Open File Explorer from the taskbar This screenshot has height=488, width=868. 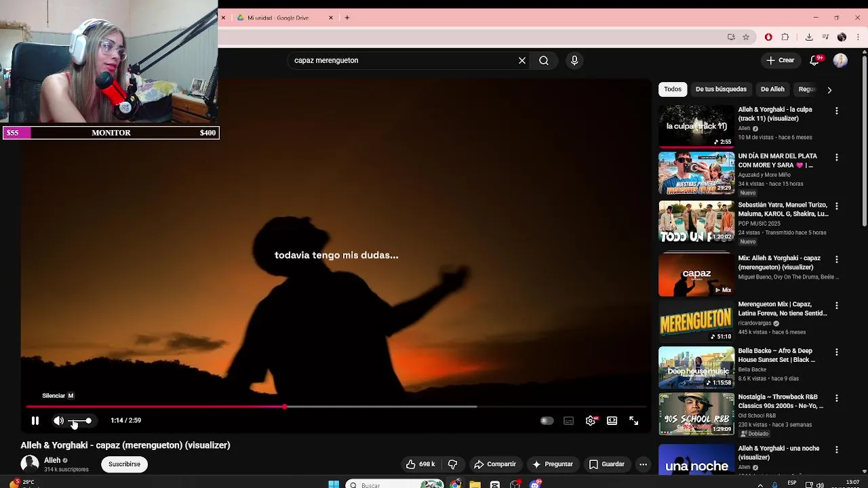[475, 484]
